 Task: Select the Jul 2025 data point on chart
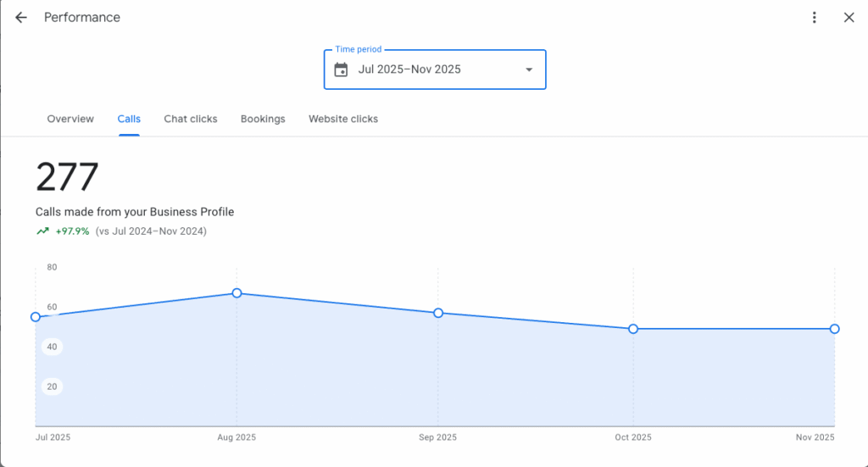click(x=36, y=317)
